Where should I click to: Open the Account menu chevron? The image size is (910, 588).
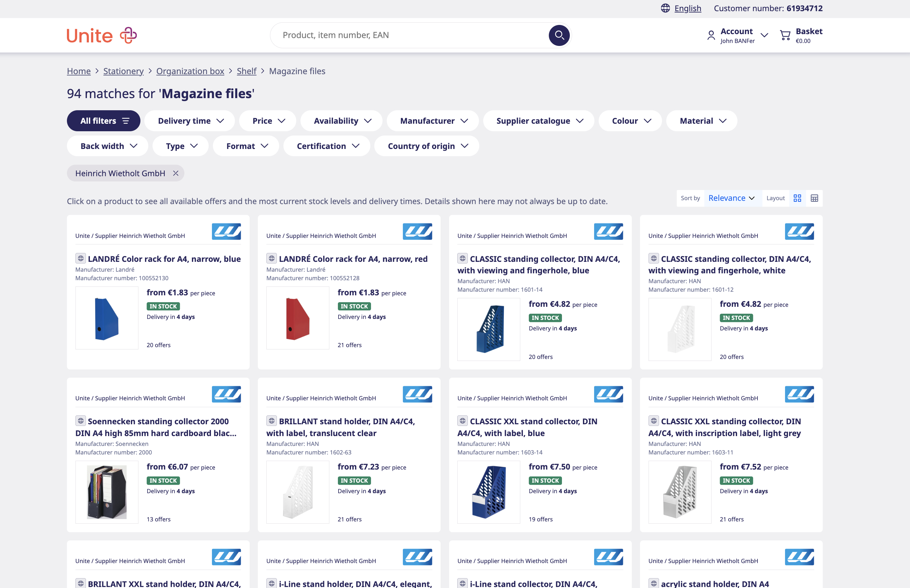click(764, 35)
